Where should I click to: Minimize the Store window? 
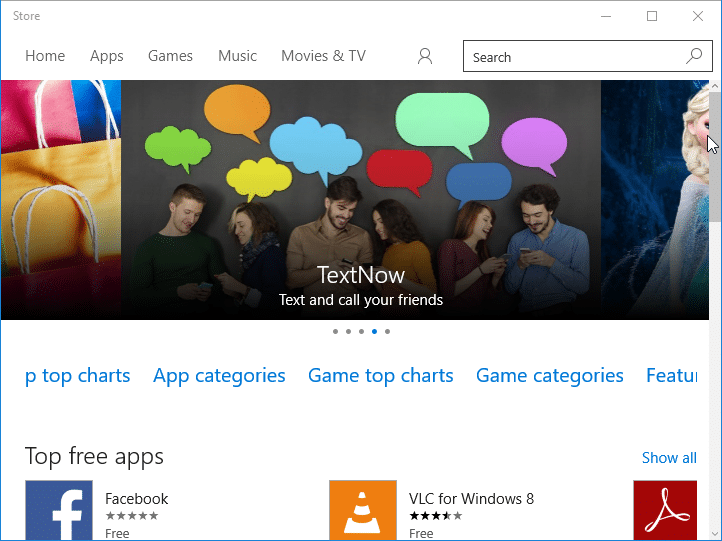(x=606, y=16)
